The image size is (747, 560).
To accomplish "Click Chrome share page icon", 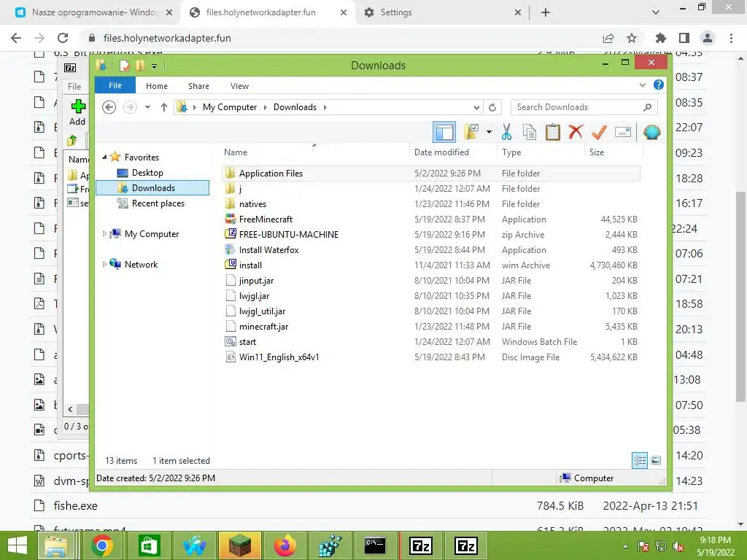I will [x=608, y=38].
